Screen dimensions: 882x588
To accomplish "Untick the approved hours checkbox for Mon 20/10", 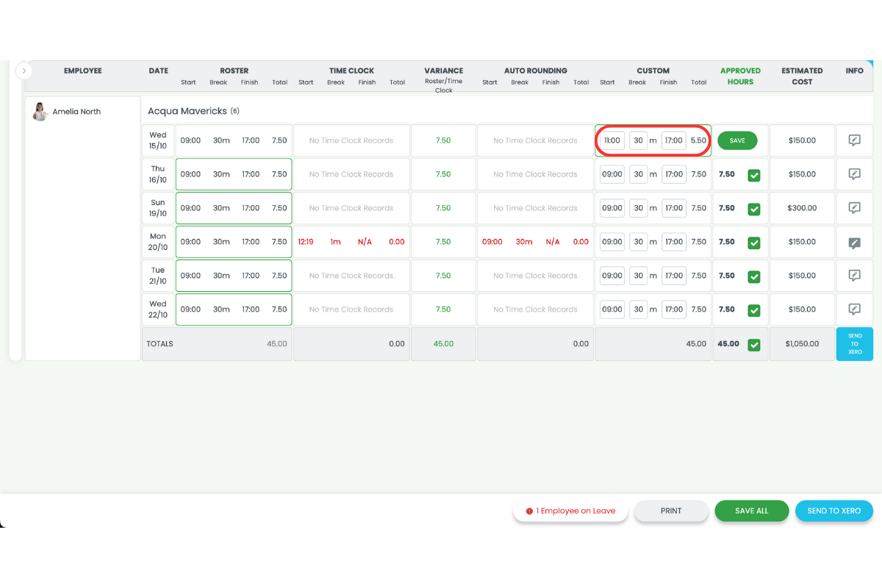I will (x=753, y=242).
